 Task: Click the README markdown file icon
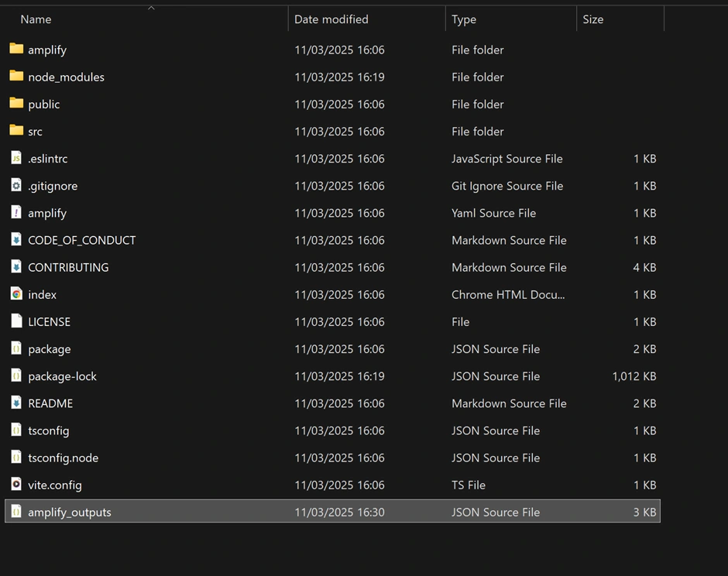pos(16,403)
